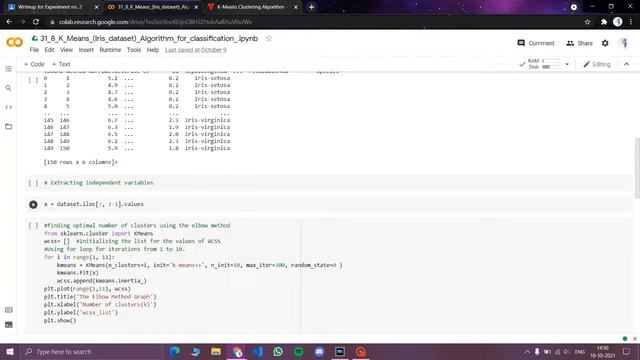Open the taskbar clock and date
The width and height of the screenshot is (640, 360).
pyautogui.click(x=602, y=351)
